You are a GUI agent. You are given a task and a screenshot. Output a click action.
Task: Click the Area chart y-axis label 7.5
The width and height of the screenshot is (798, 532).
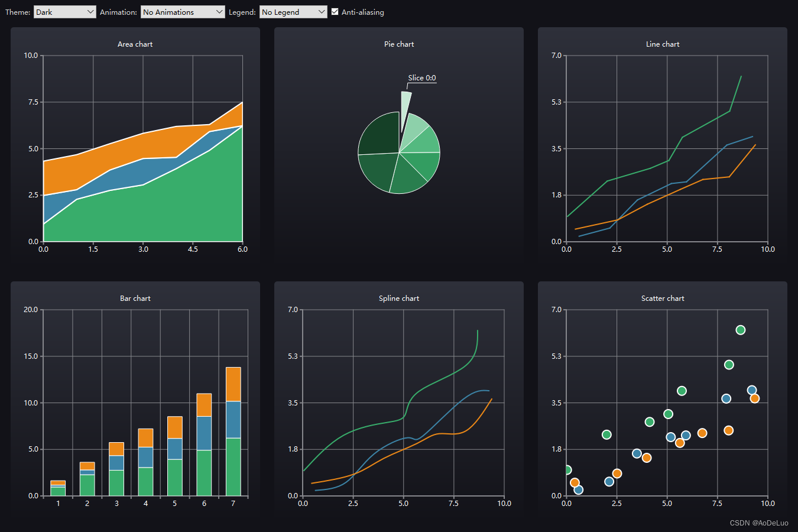[x=33, y=102]
